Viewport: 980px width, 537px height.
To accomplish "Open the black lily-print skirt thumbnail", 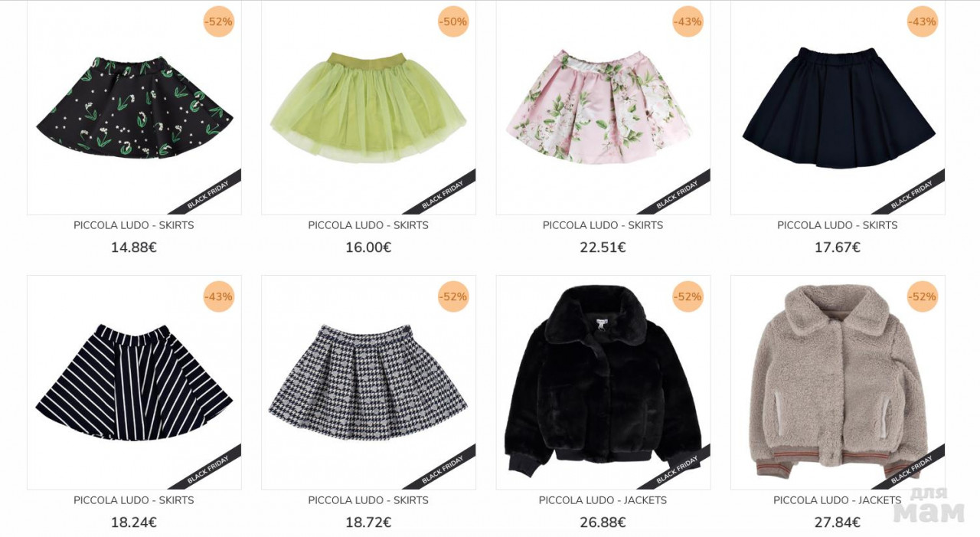I will click(134, 107).
